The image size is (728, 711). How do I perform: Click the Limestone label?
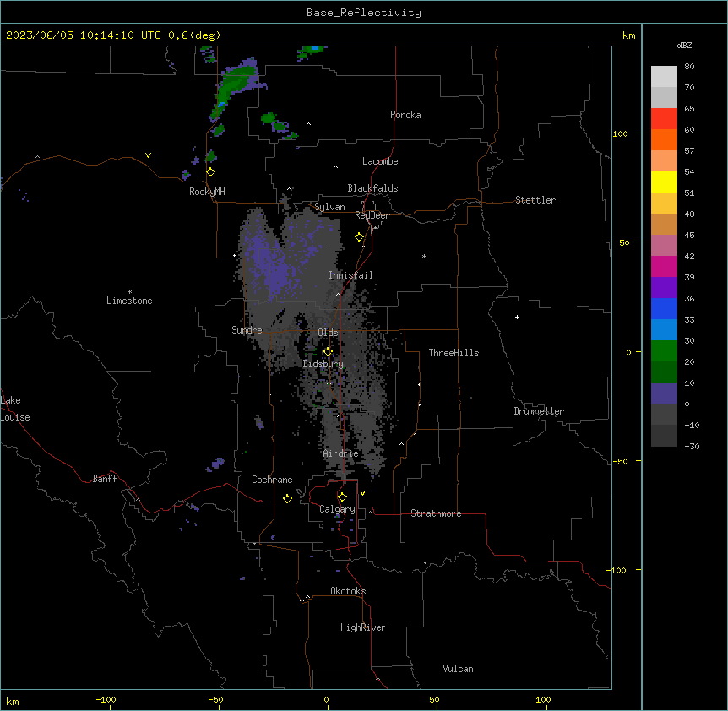tap(129, 301)
